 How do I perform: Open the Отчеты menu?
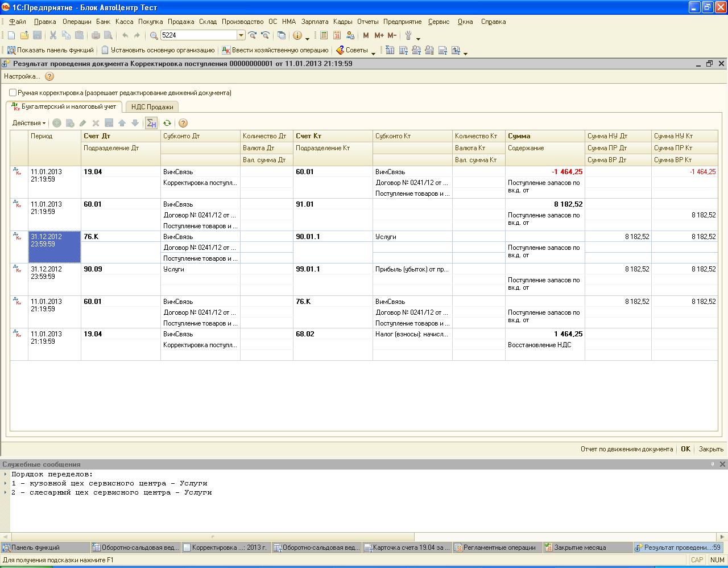[x=367, y=22]
